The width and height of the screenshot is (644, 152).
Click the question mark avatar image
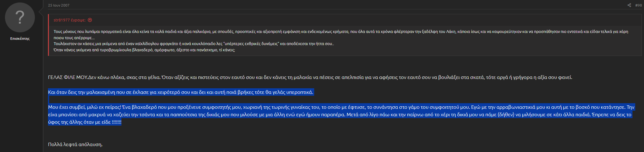20,17
